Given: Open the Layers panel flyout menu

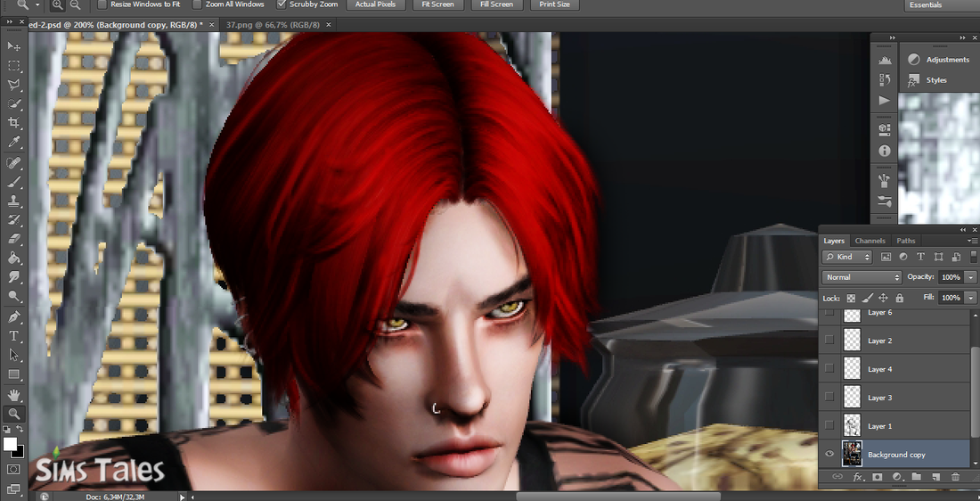Looking at the screenshot, I should point(972,241).
